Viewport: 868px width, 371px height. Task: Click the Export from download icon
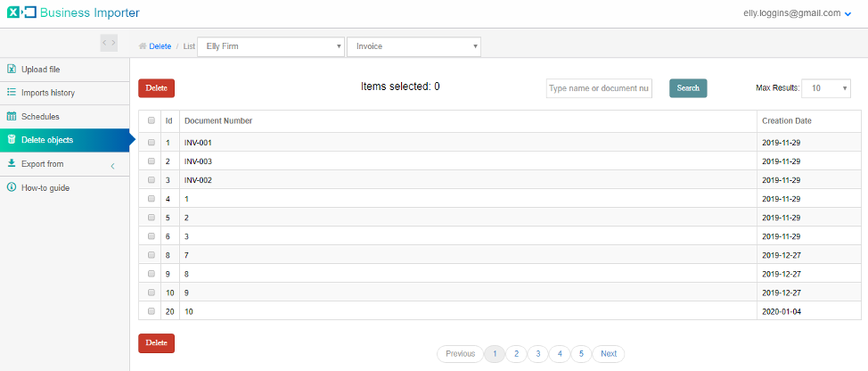pos(11,163)
